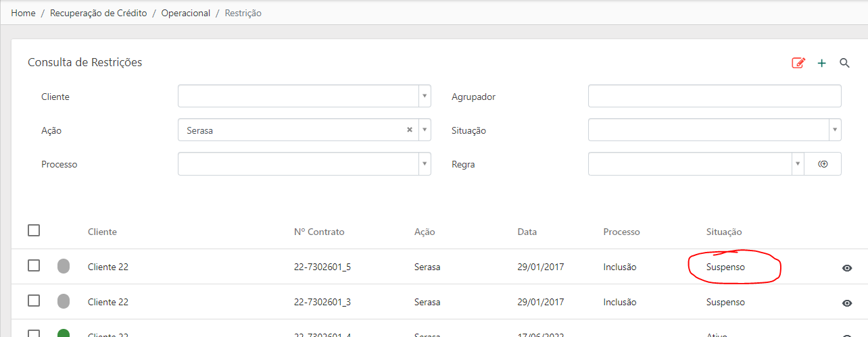Click the Processo column header

pos(621,232)
